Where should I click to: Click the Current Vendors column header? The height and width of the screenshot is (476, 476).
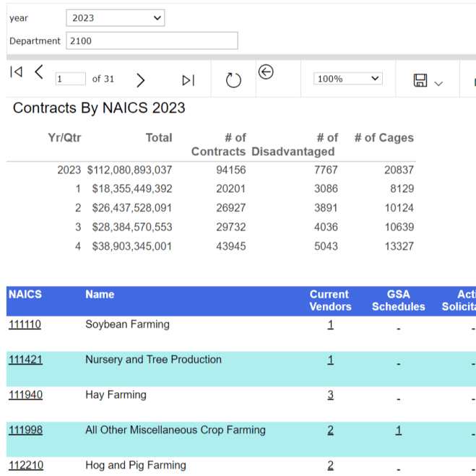(x=330, y=300)
